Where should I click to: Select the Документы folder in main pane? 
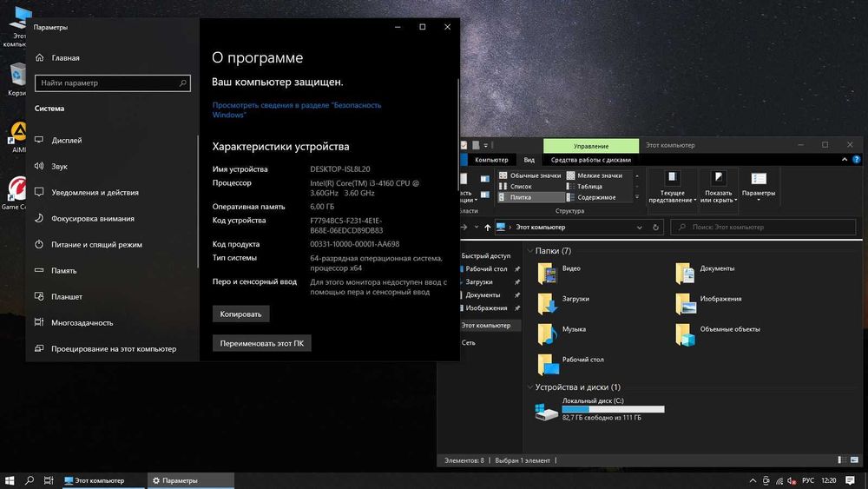(705, 274)
